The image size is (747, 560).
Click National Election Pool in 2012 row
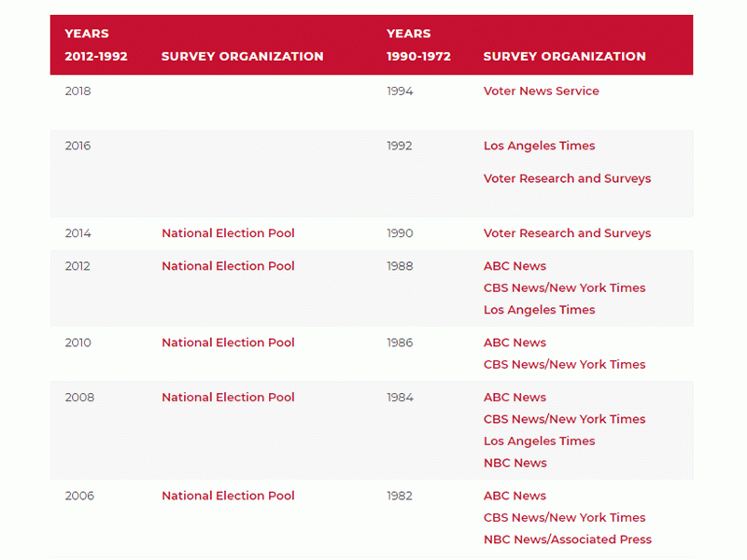[x=228, y=266]
